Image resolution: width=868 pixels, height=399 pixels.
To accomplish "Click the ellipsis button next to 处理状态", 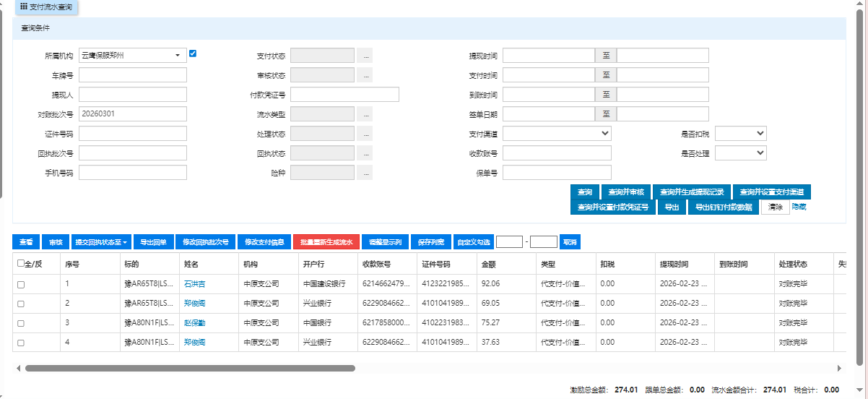I will pos(366,134).
